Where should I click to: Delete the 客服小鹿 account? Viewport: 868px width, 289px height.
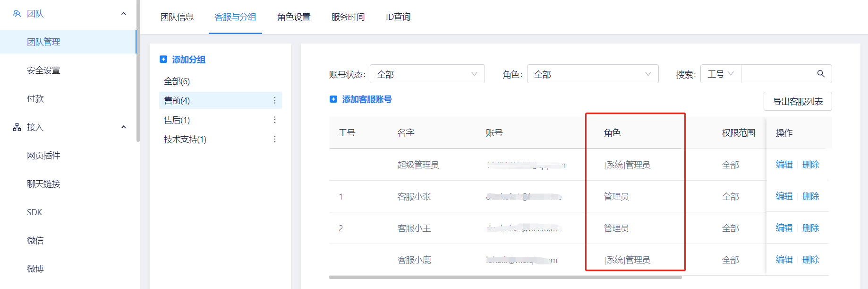tap(810, 260)
